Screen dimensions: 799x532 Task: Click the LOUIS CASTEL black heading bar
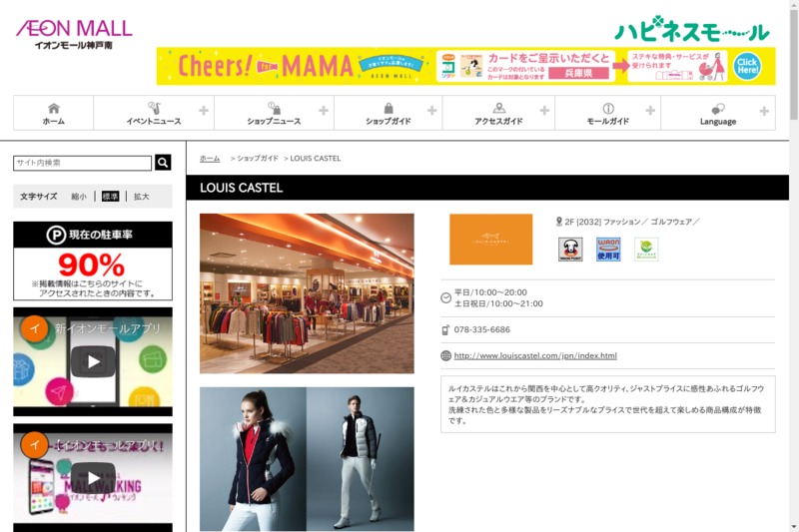click(x=487, y=188)
